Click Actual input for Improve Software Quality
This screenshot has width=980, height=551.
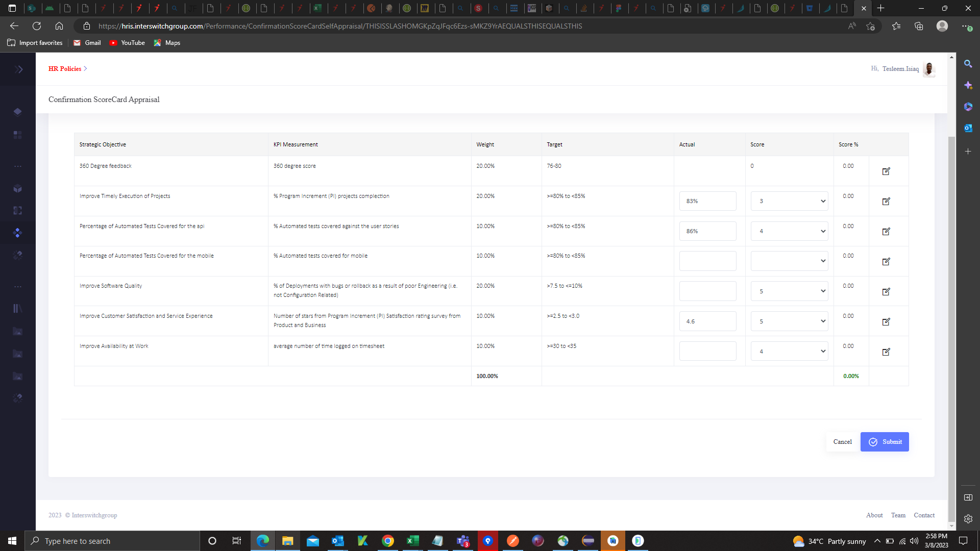(x=707, y=291)
